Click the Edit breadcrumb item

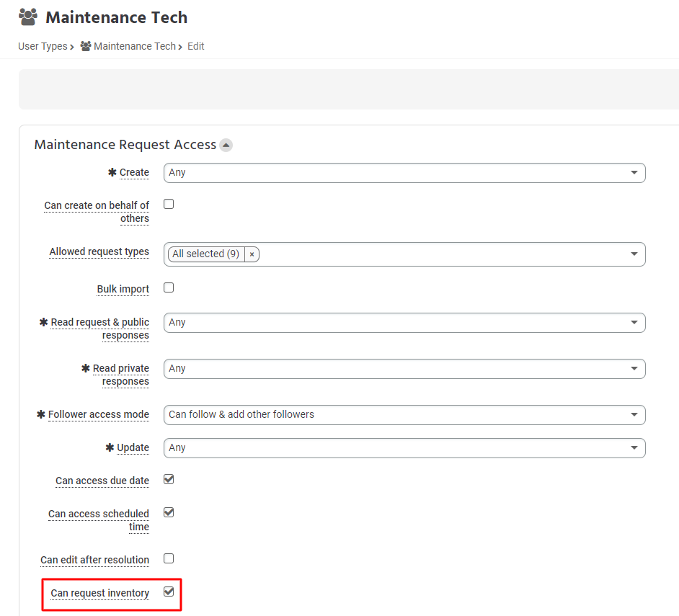tap(196, 46)
